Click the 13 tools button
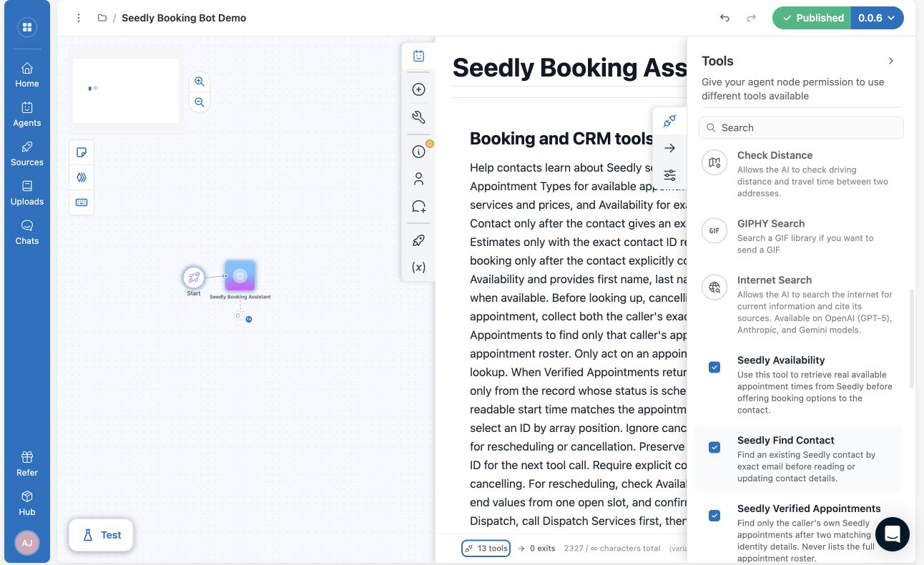The width and height of the screenshot is (924, 565). (486, 549)
